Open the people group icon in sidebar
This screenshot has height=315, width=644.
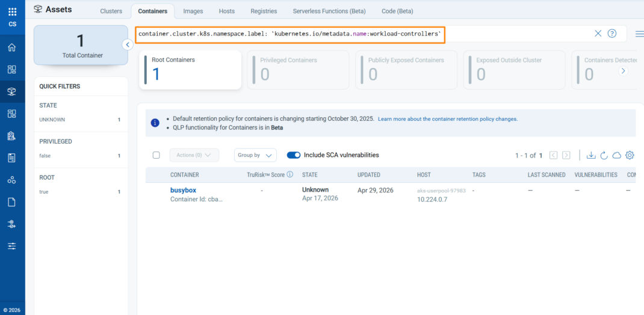(12, 180)
